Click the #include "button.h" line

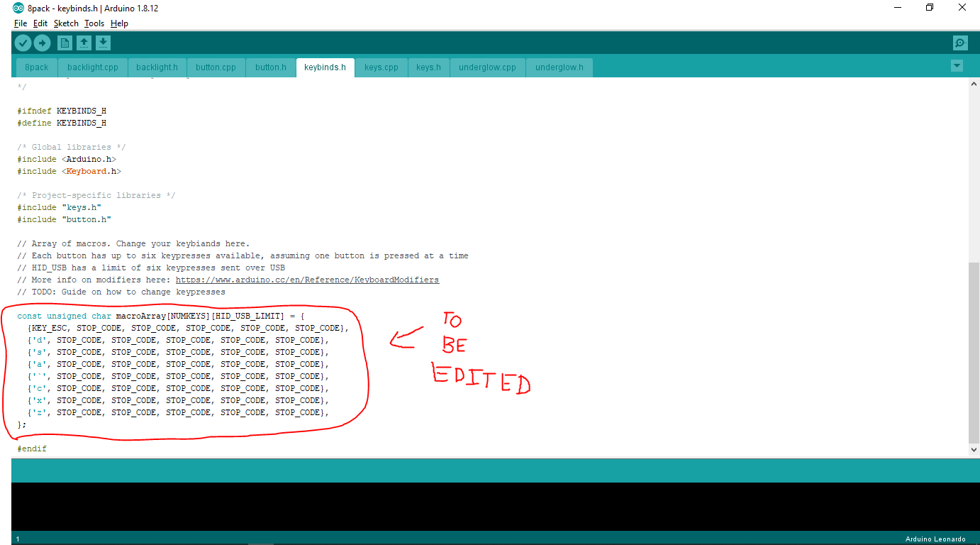[x=65, y=219]
